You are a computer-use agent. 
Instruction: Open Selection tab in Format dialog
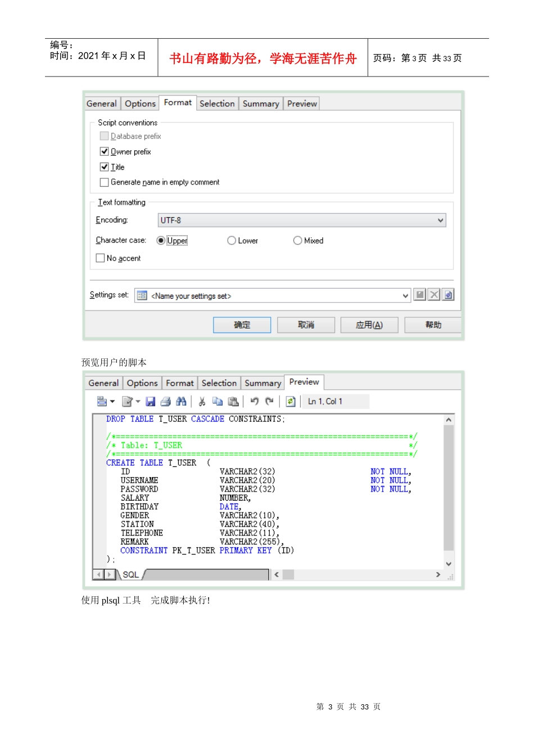click(x=217, y=103)
